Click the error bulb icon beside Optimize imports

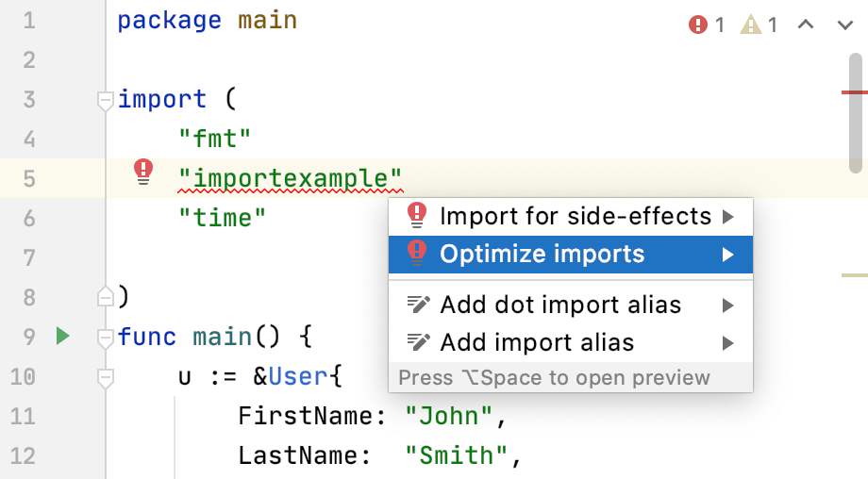416,254
